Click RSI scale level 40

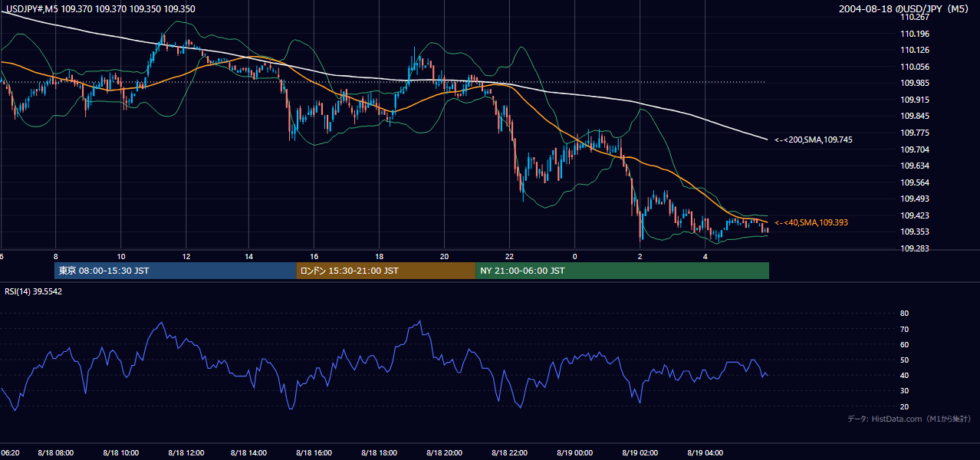click(x=905, y=376)
